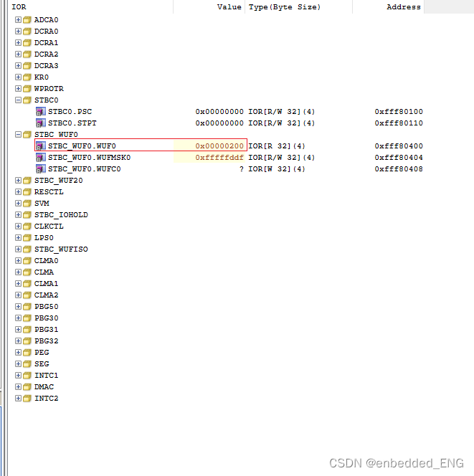Click the PBG30 folder icon

[27, 318]
